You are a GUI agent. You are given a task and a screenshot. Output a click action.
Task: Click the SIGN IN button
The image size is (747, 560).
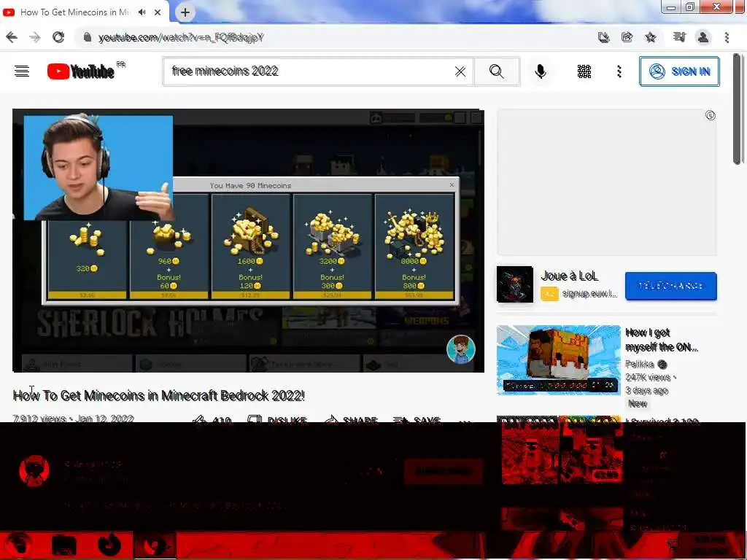[679, 71]
